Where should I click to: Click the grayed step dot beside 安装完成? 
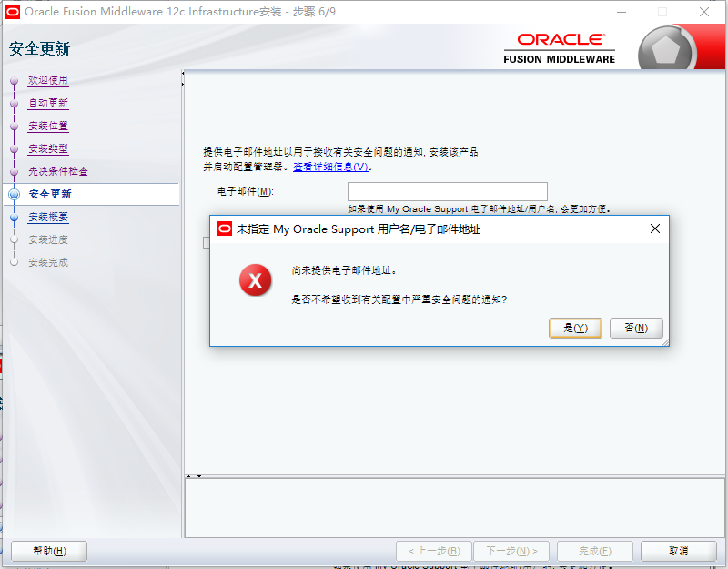(13, 262)
